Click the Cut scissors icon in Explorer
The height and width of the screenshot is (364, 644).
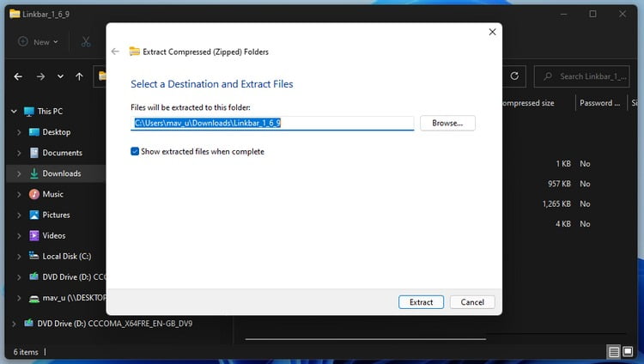86,42
